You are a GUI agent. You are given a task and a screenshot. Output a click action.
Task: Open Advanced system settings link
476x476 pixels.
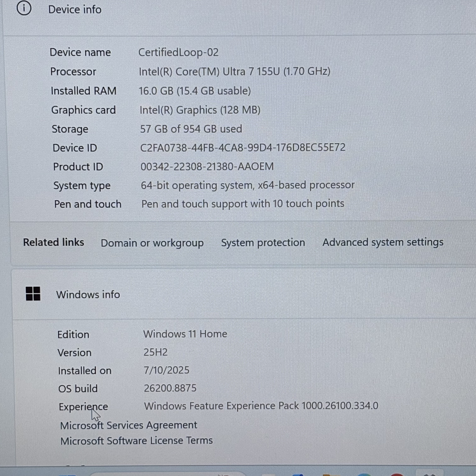click(383, 242)
